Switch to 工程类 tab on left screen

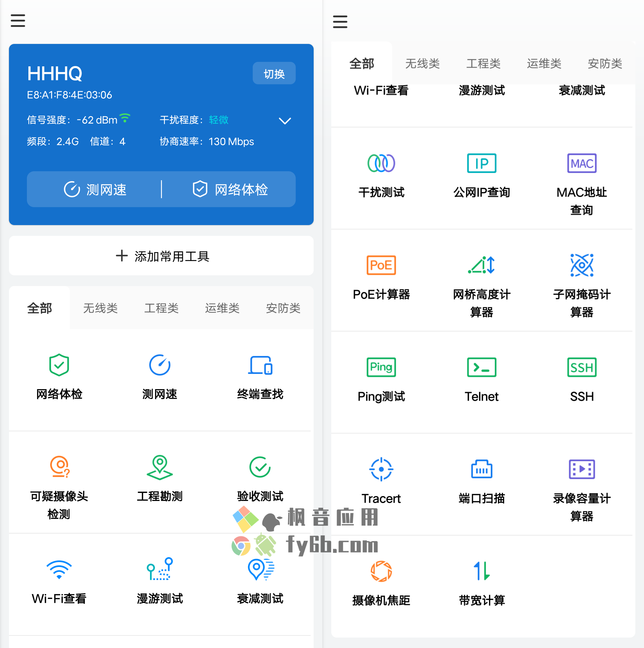pos(161,308)
